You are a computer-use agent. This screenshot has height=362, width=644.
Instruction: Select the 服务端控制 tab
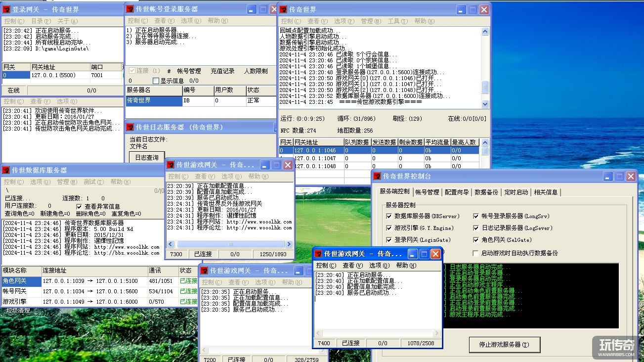pyautogui.click(x=394, y=191)
